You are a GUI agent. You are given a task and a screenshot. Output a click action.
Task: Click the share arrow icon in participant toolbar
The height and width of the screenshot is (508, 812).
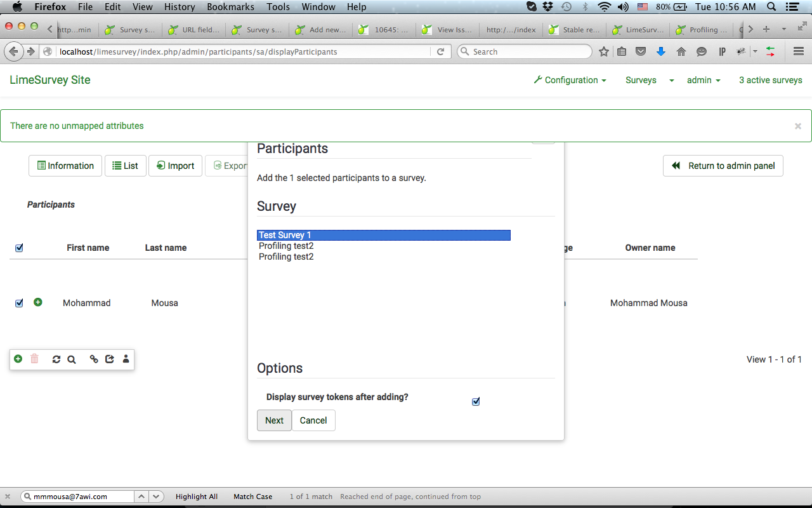click(x=110, y=359)
